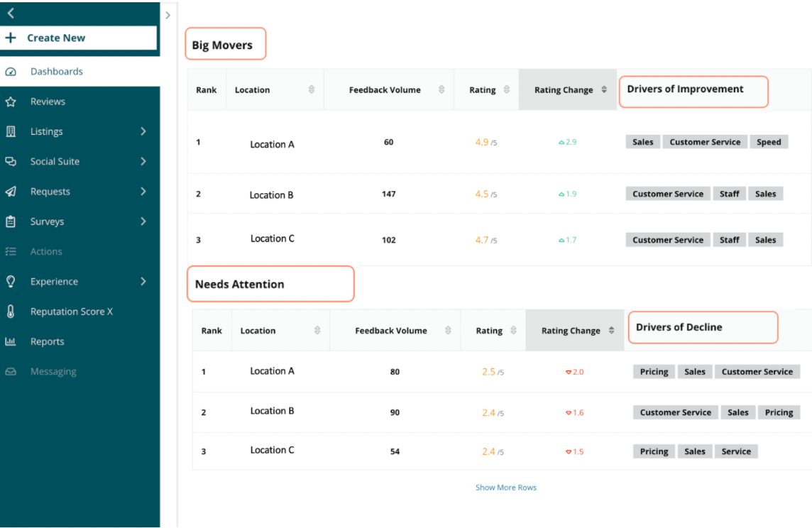Open Dashboards from the sidebar
The image size is (812, 528).
pos(57,71)
